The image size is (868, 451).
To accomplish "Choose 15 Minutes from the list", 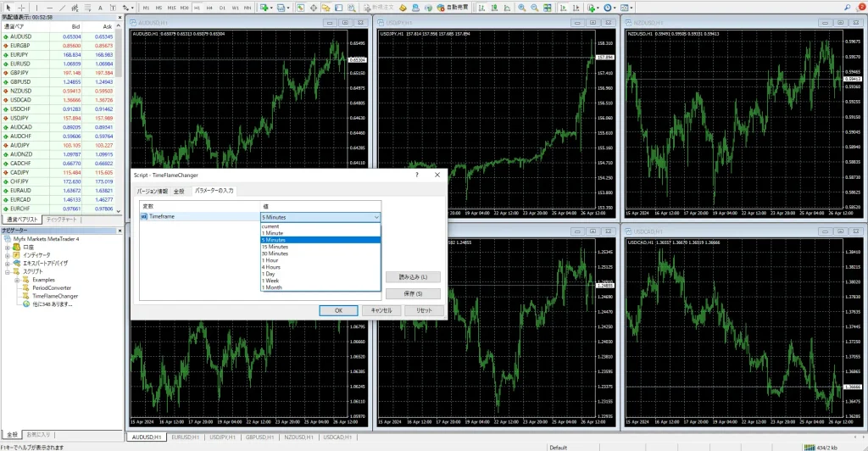I will pyautogui.click(x=320, y=247).
